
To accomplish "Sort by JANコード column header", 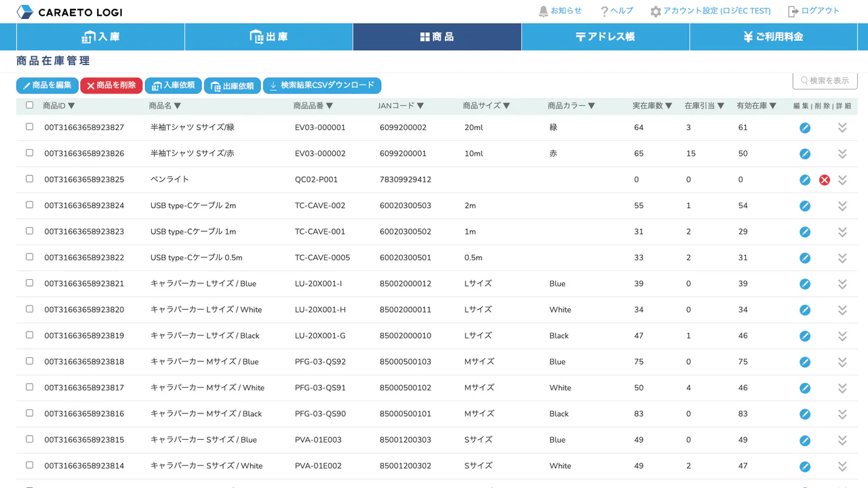I will pyautogui.click(x=401, y=106).
